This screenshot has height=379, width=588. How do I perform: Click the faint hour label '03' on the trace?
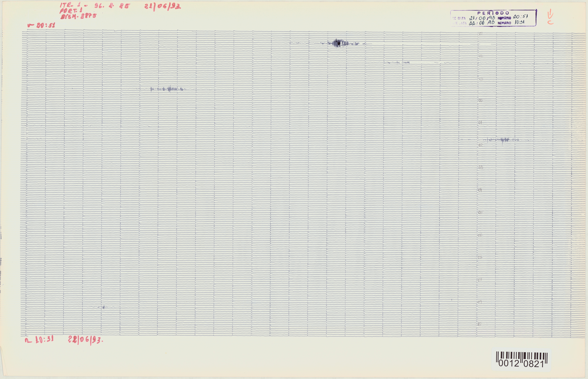click(481, 167)
